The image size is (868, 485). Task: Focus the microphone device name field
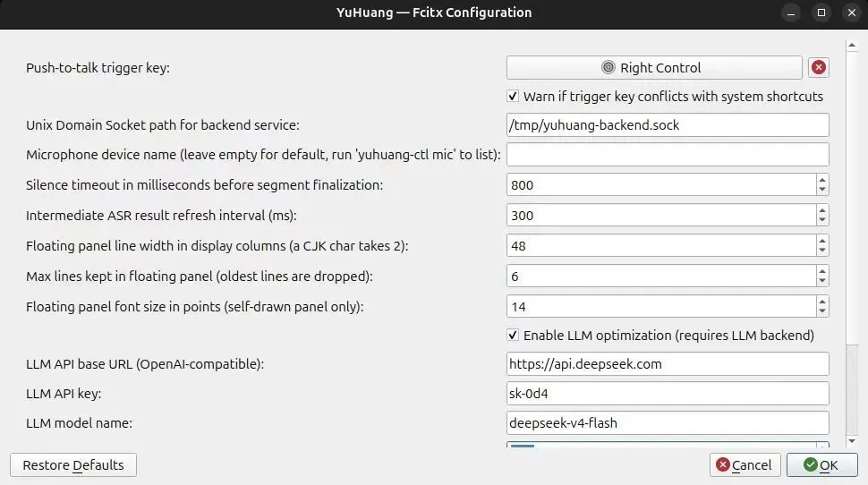[668, 155]
